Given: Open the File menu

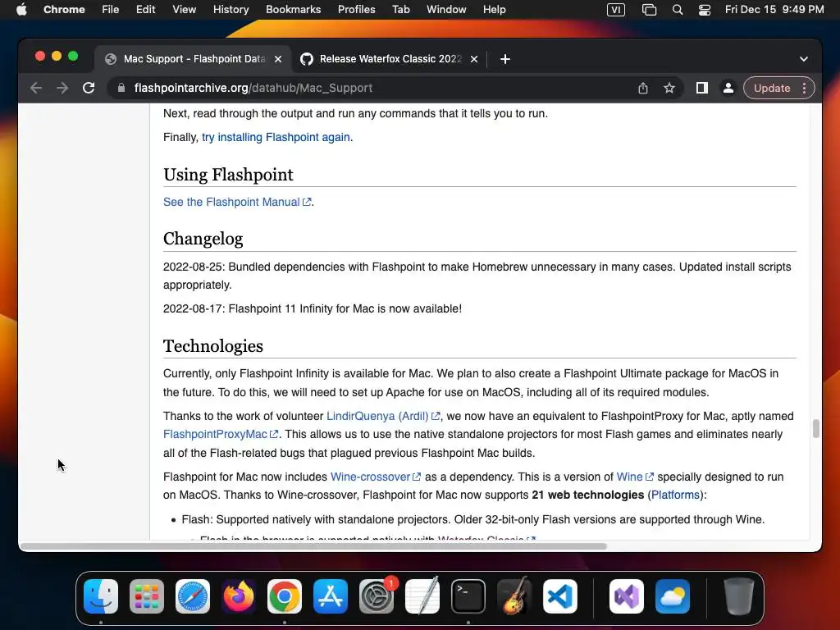Looking at the screenshot, I should 111,10.
